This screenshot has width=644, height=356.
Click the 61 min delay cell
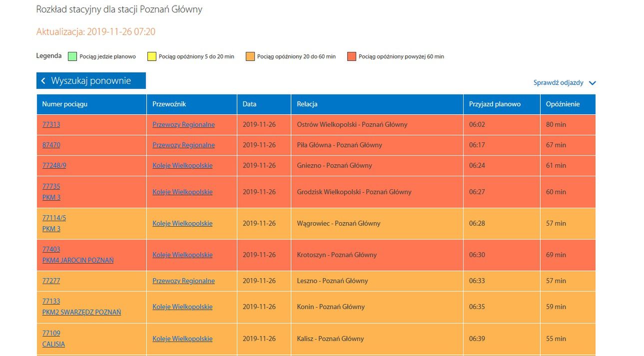coord(568,166)
